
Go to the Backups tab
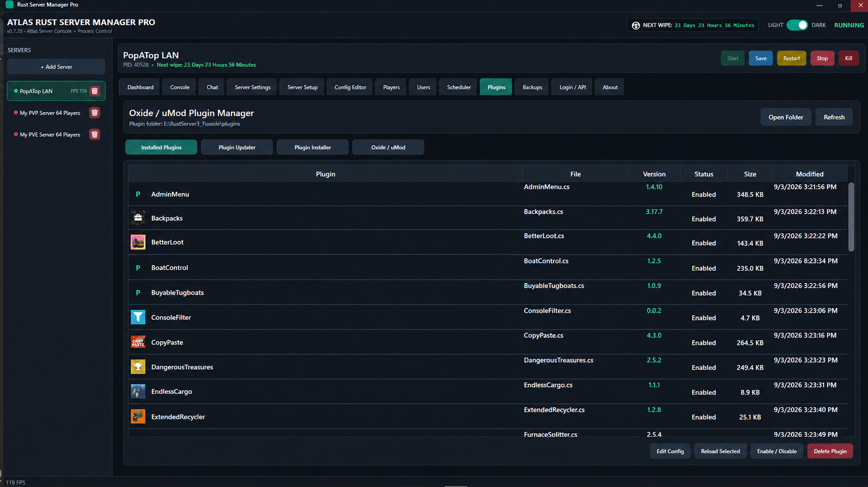click(532, 87)
